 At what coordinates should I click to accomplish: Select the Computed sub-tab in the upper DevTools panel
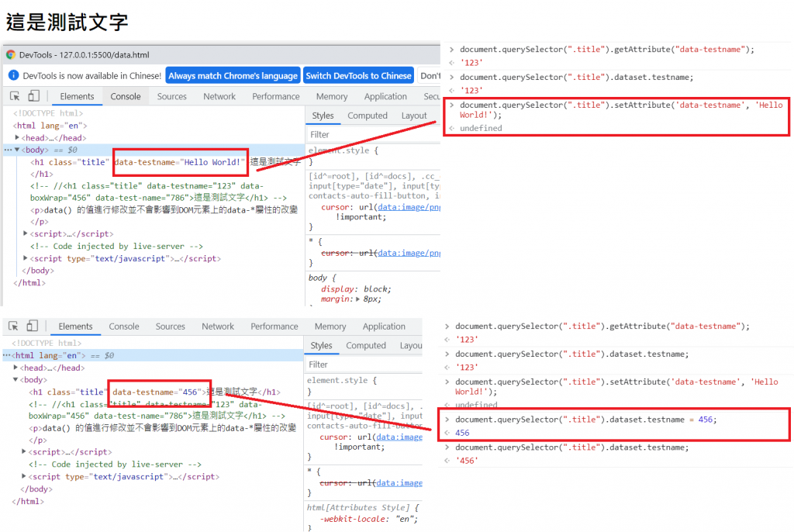(x=368, y=116)
